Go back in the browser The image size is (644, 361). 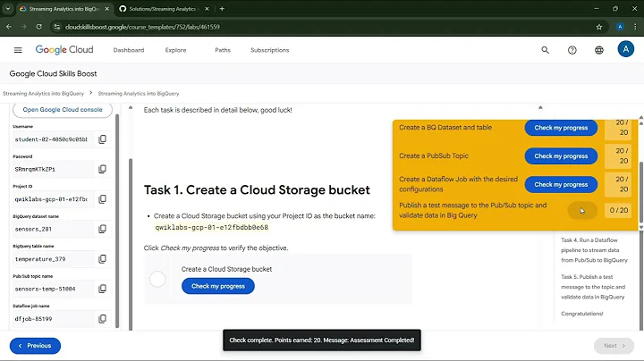(9, 27)
